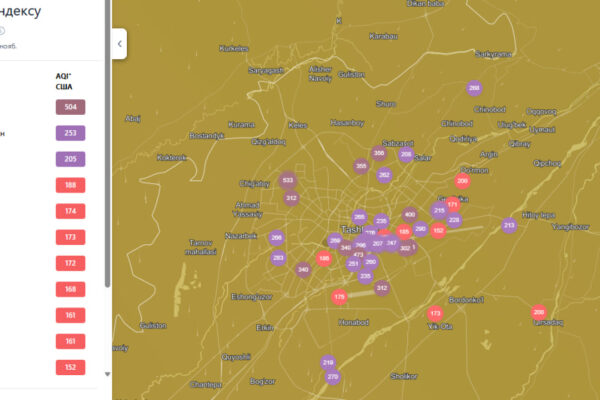This screenshot has height=400, width=600.
Task: Choose the 188 red ranking badge
Action: coord(71,185)
